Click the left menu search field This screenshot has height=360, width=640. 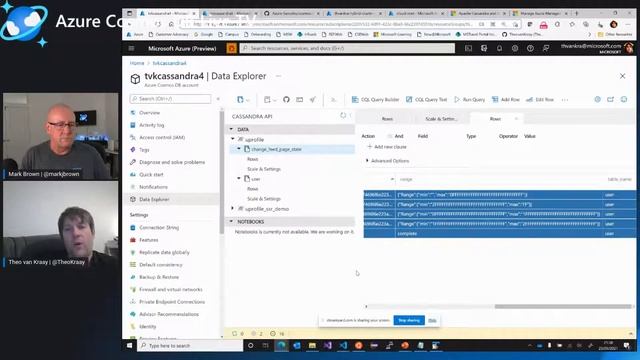(171, 99)
